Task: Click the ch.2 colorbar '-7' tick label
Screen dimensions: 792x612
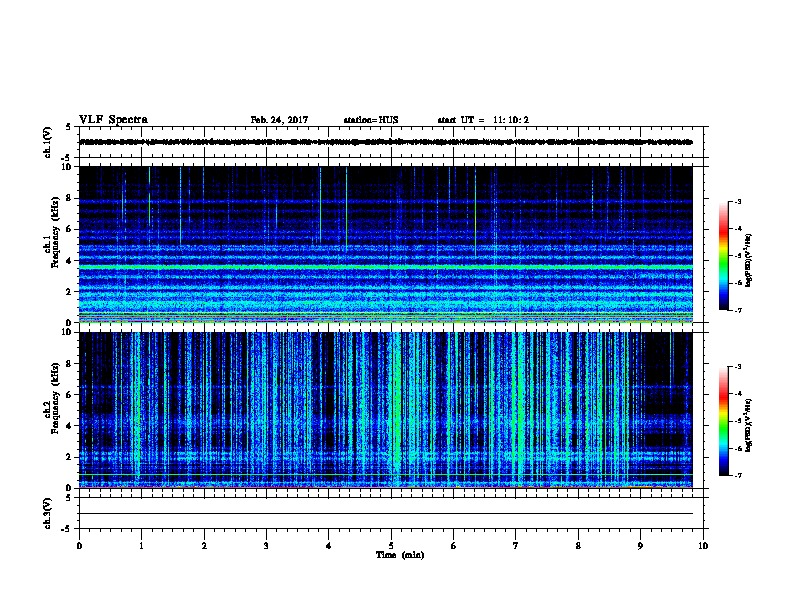Action: pyautogui.click(x=738, y=475)
